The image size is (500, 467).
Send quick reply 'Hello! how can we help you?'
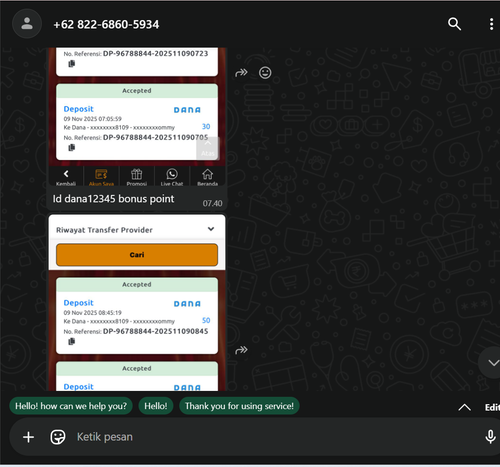(71, 406)
